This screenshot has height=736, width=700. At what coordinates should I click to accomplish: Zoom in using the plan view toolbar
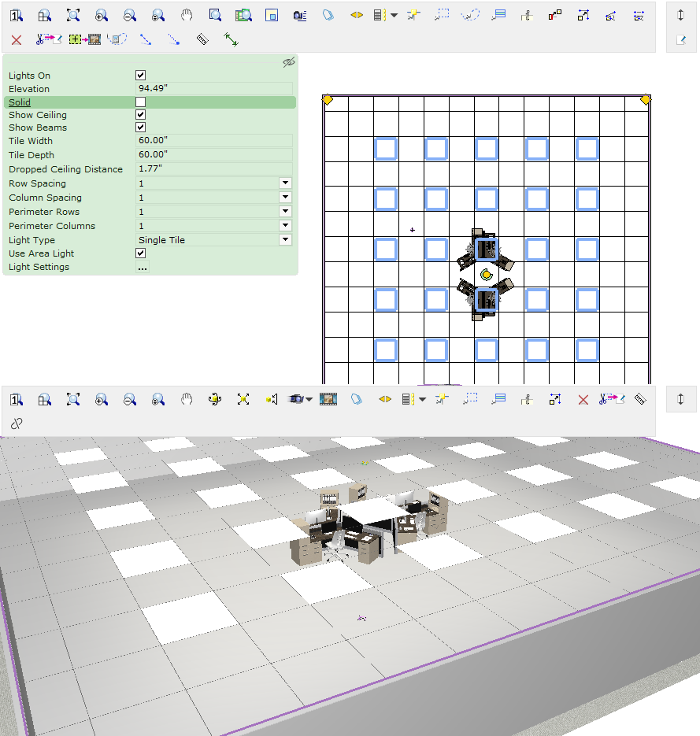pos(102,16)
